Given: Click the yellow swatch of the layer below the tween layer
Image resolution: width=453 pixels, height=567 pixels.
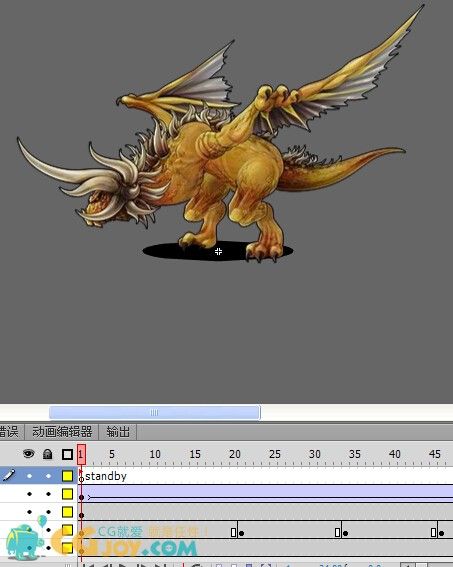Looking at the screenshot, I should [x=67, y=512].
